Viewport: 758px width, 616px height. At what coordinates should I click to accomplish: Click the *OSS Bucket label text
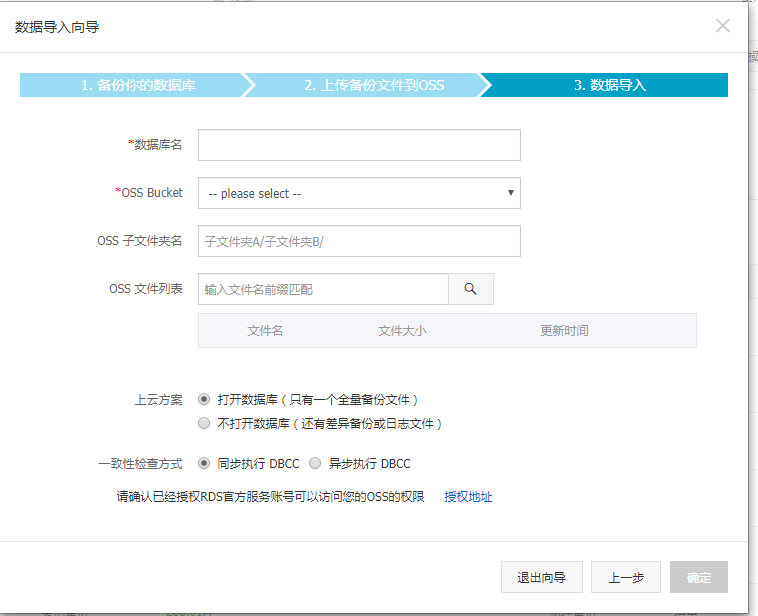point(149,192)
